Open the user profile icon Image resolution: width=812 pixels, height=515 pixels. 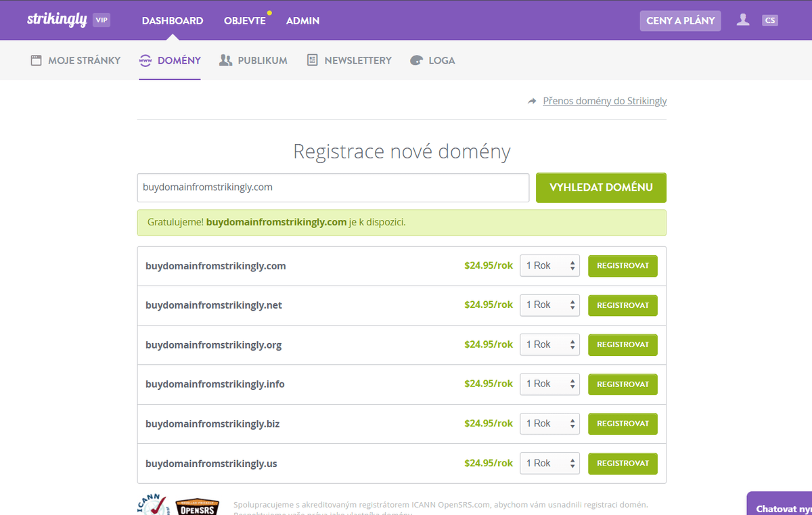743,20
